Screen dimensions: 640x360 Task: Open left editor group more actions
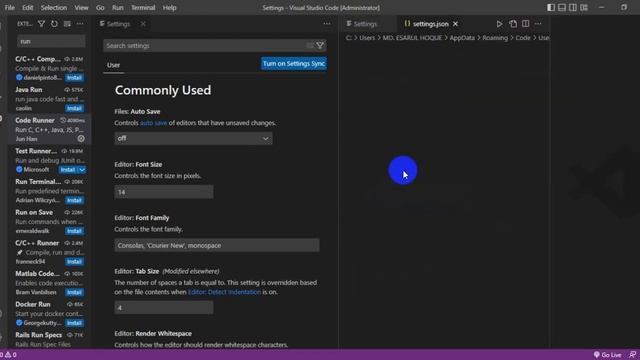327,24
